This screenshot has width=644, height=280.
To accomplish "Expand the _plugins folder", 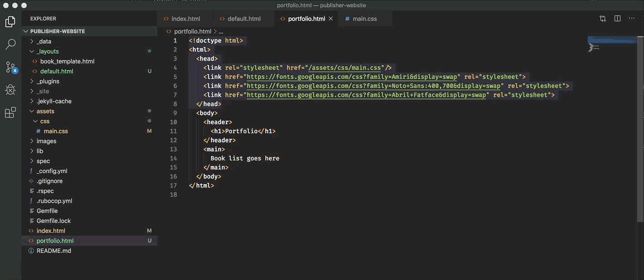I will pos(89,81).
